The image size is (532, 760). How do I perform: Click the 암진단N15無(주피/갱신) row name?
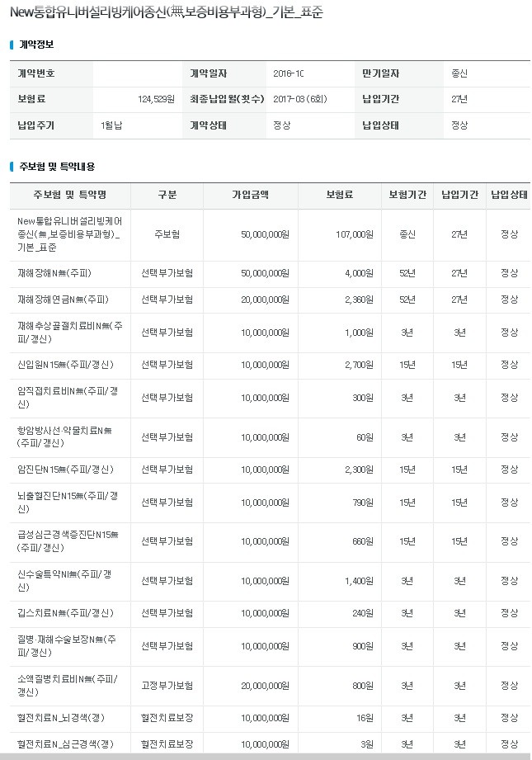65,470
